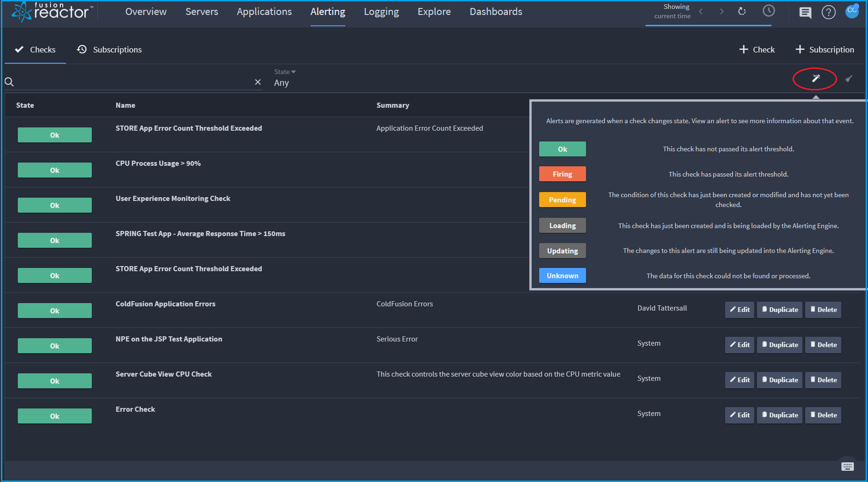The image size is (868, 482).
Task: Refresh the current time view
Action: click(742, 11)
